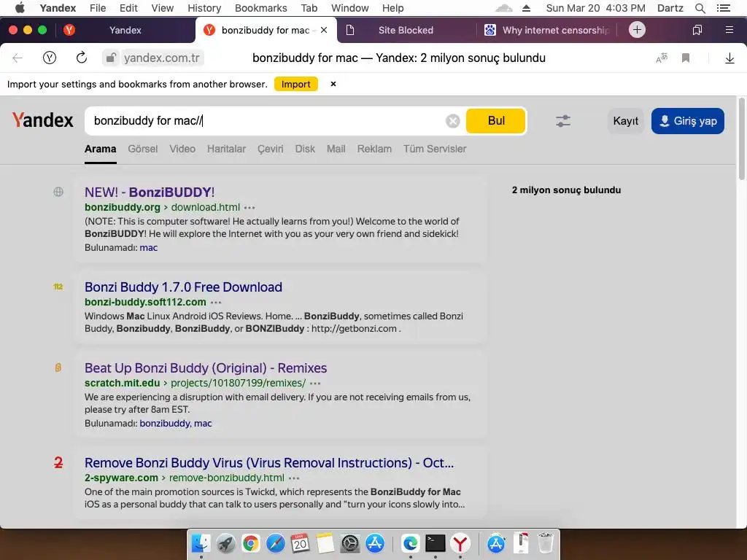Switch to the first Yandex tab

[x=125, y=30]
